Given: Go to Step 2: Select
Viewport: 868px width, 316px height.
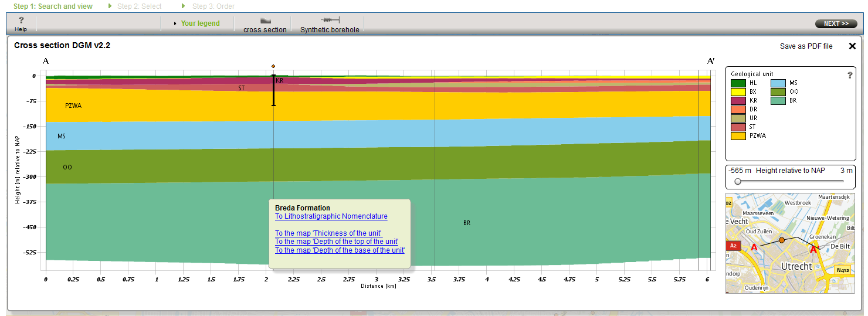Looking at the screenshot, I should 138,6.
